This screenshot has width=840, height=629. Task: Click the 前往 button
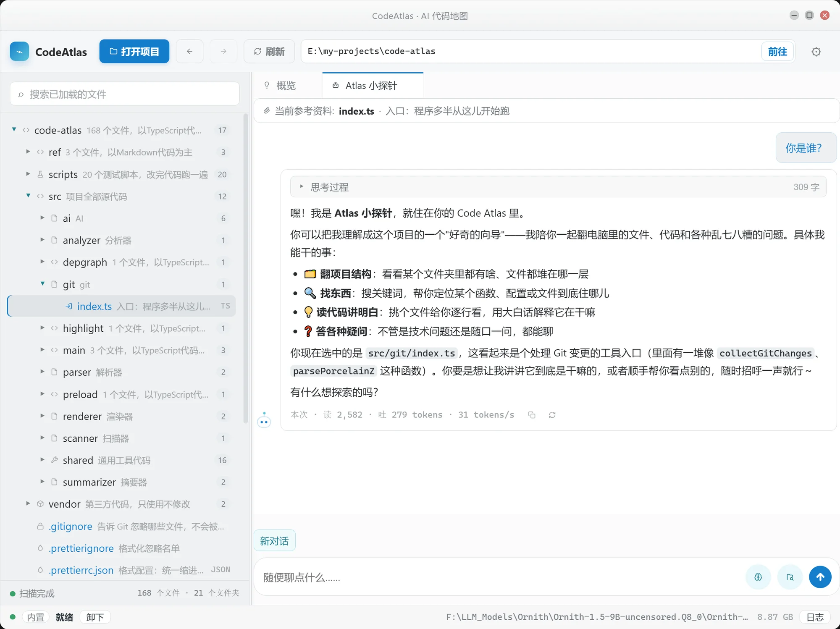(778, 51)
